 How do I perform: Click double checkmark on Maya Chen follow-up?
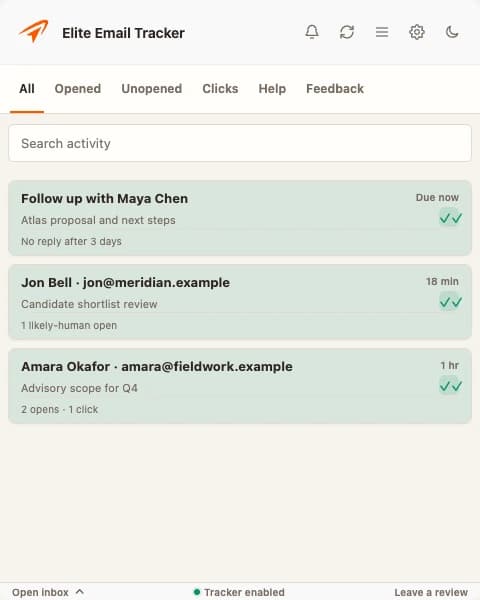click(x=451, y=218)
